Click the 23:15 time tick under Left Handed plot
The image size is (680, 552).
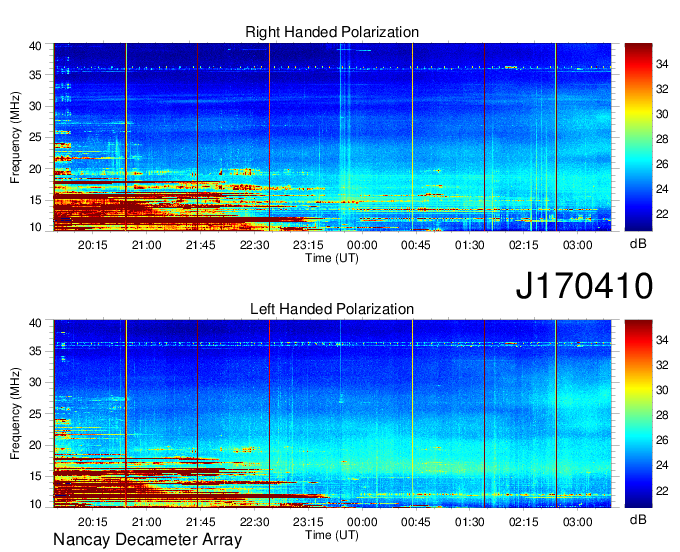[308, 522]
